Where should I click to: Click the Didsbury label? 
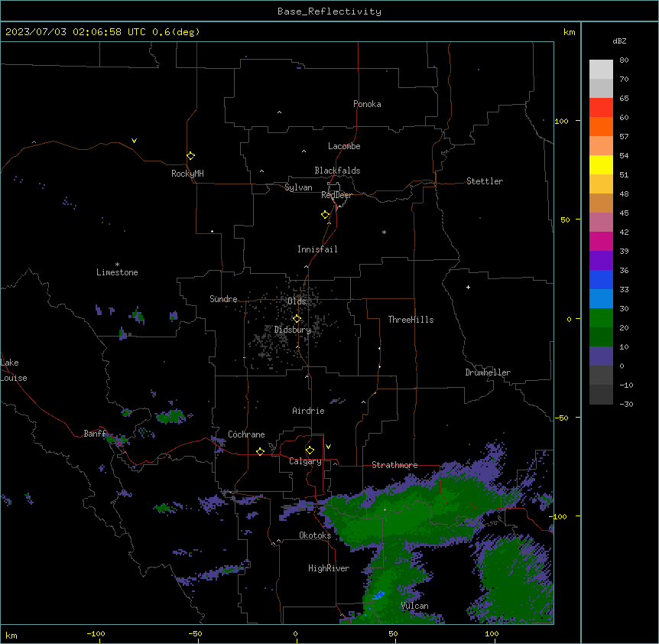tap(293, 330)
